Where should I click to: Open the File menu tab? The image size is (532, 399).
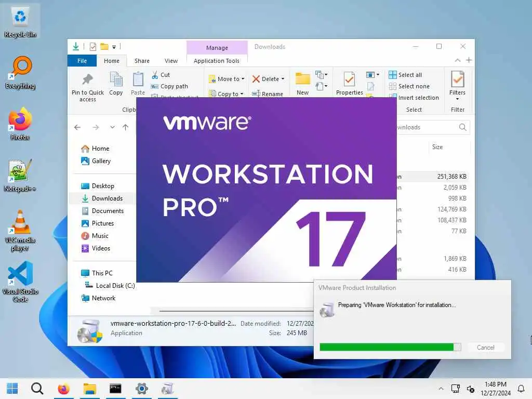[82, 61]
